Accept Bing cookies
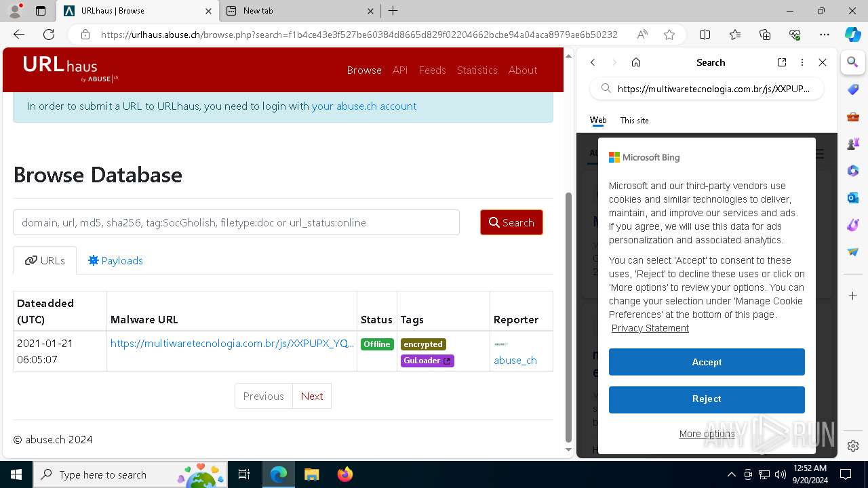The width and height of the screenshot is (868, 488). 707,362
